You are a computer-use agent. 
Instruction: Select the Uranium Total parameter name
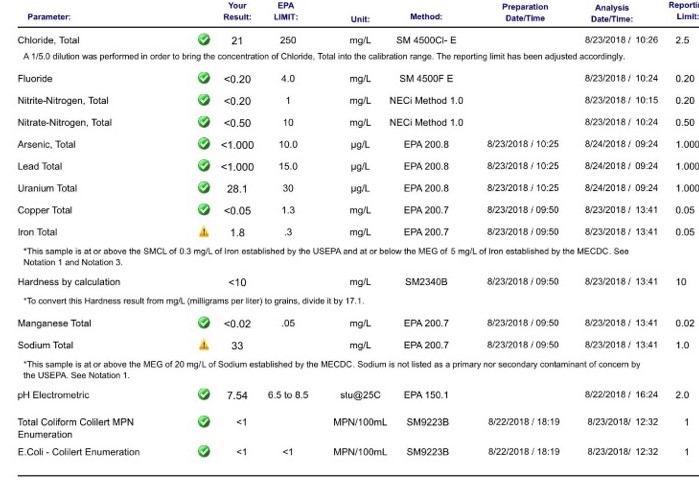tap(47, 188)
